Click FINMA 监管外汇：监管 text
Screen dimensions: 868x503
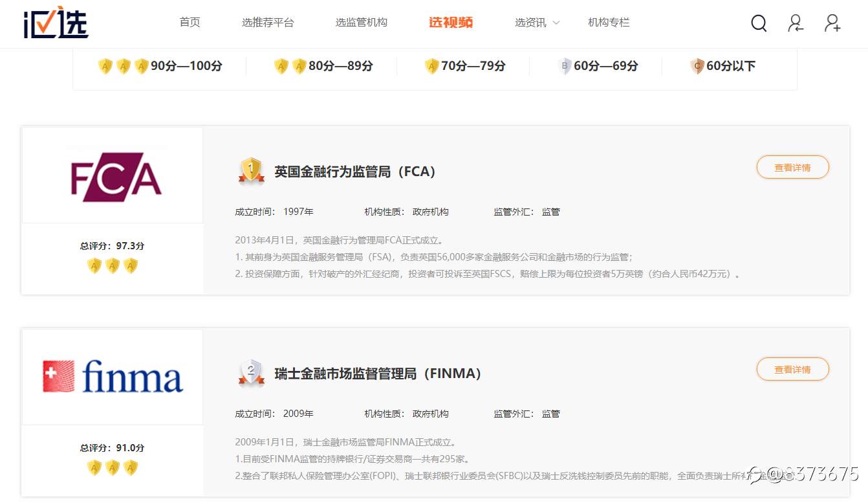pyautogui.click(x=526, y=414)
